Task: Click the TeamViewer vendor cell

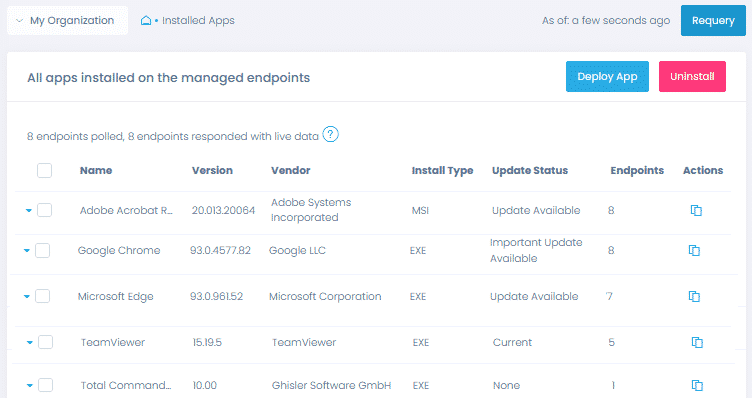Action: 304,342
